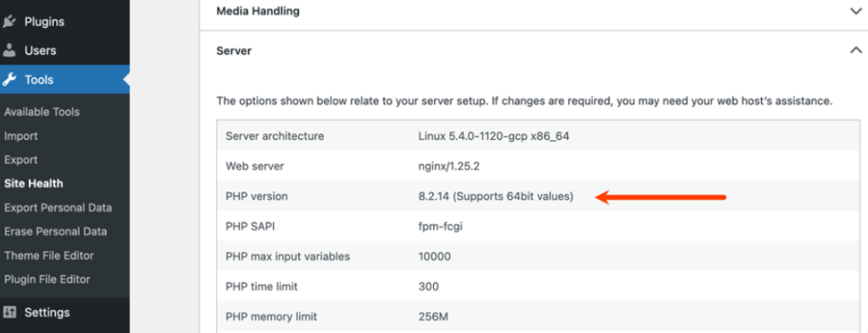Select the PHP SAPI label
The width and height of the screenshot is (868, 333).
[249, 226]
